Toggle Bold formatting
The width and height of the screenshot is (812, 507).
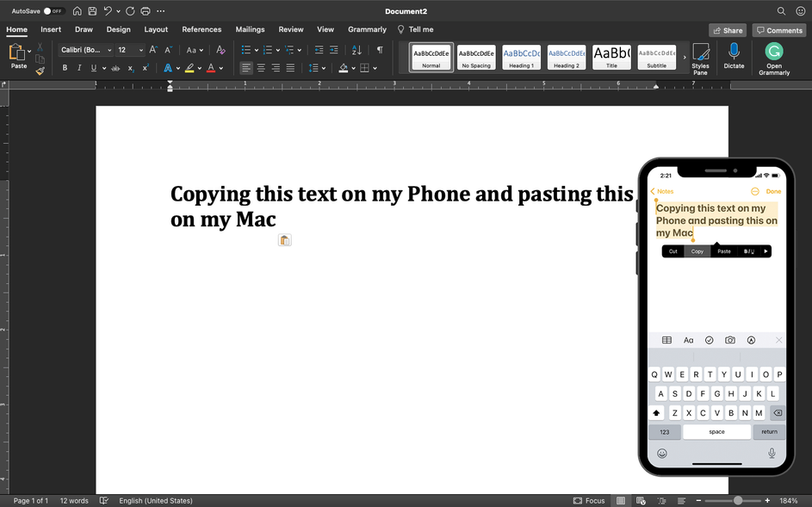pyautogui.click(x=65, y=68)
